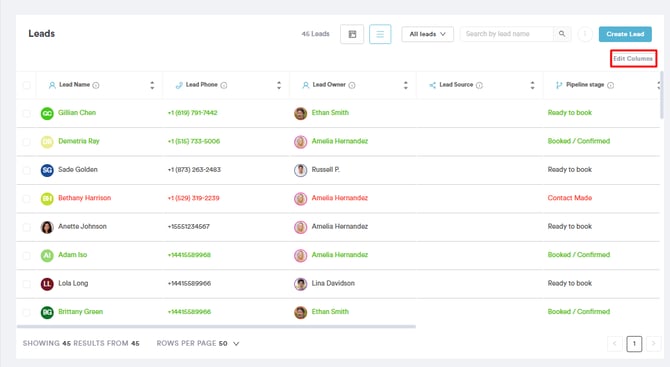Viewport: 670px width, 367px height.
Task: Sort by Lead Source arrows
Action: pyautogui.click(x=532, y=85)
